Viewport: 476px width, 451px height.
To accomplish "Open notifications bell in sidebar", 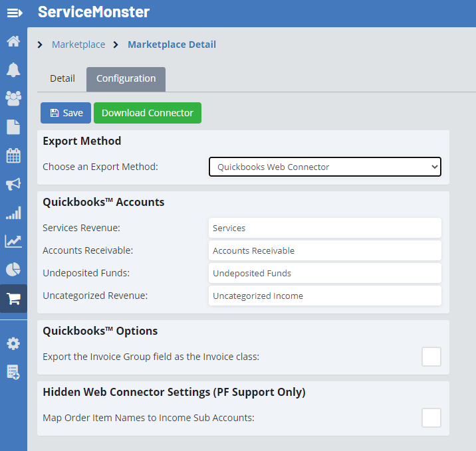I will pyautogui.click(x=13, y=70).
